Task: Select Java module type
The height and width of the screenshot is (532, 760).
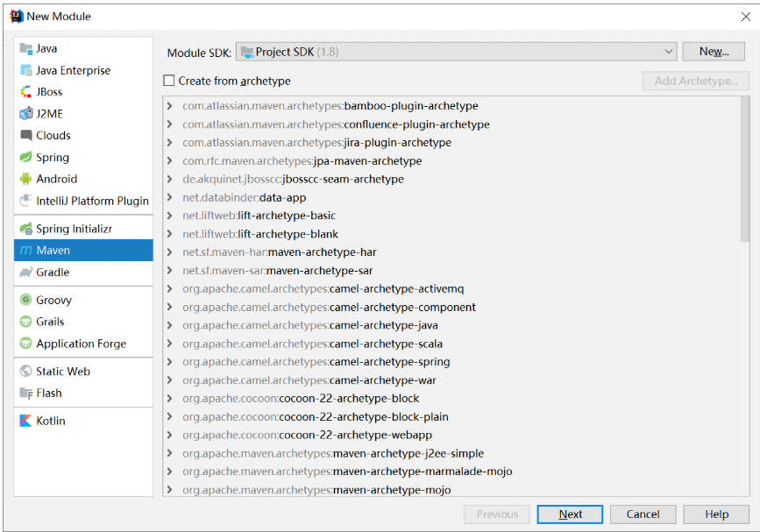Action: [83, 48]
